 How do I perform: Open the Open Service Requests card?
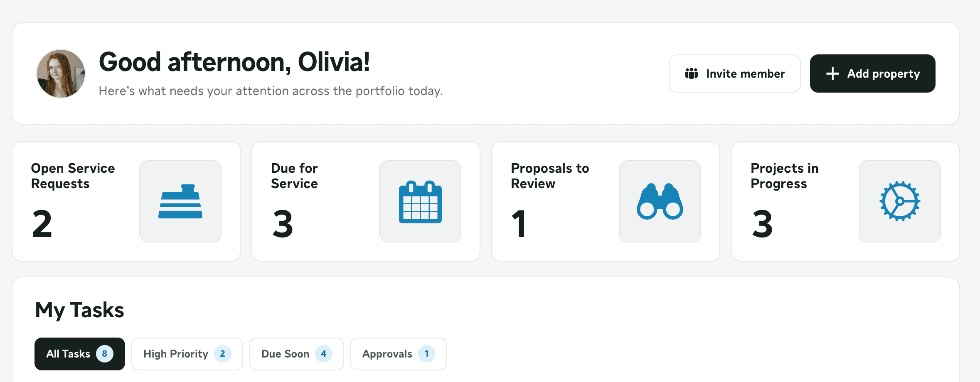pyautogui.click(x=126, y=201)
